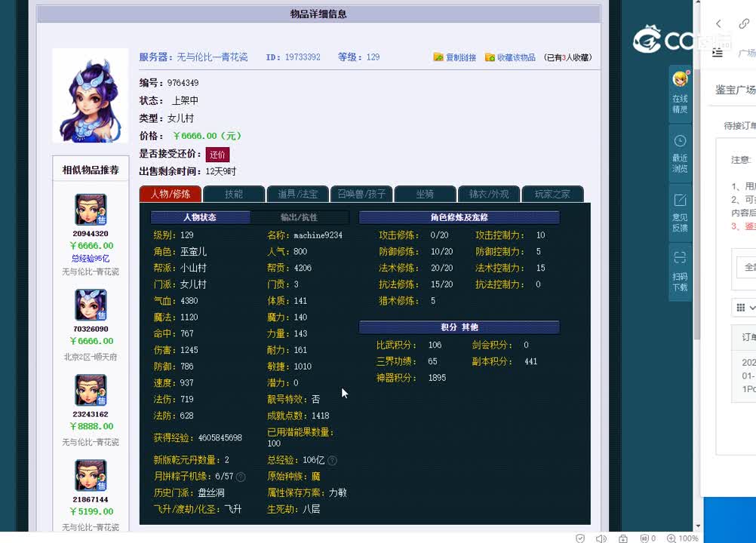Click the 鉴宝广场 heading in side panel

[x=736, y=90]
